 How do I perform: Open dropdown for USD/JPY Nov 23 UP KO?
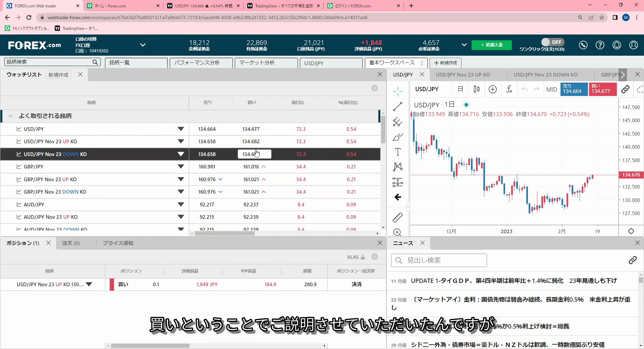click(181, 142)
